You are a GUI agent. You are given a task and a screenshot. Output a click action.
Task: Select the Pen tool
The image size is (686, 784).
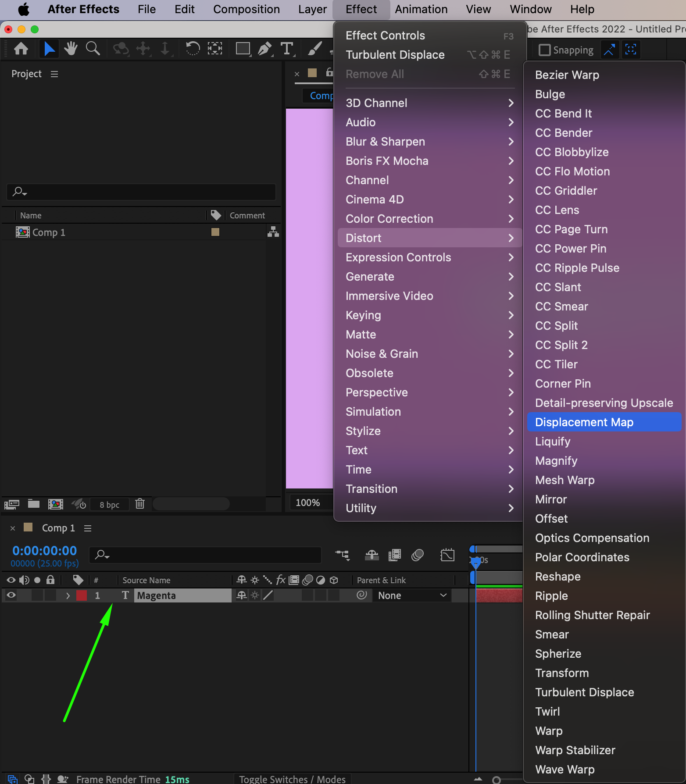pyautogui.click(x=265, y=49)
